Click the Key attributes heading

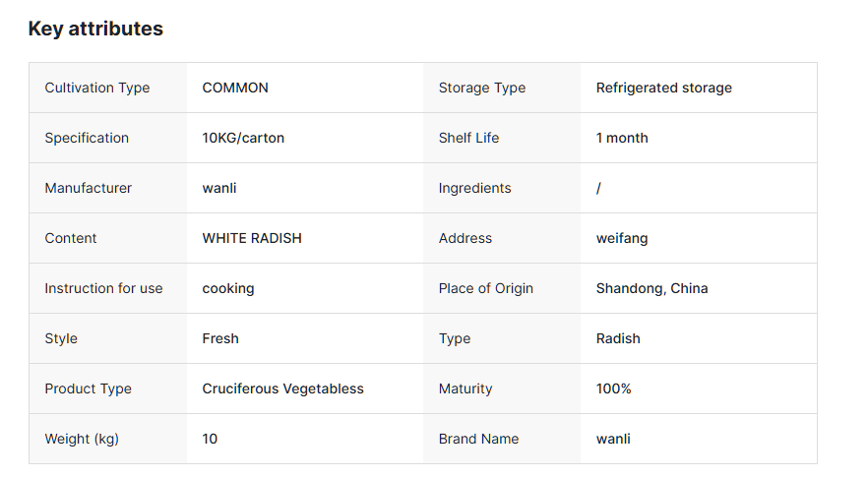[x=95, y=30]
